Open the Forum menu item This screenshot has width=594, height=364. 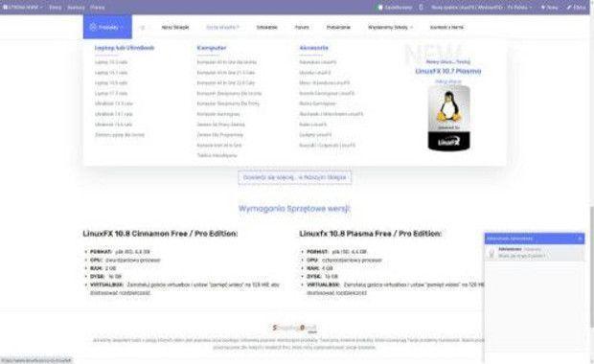coord(302,27)
